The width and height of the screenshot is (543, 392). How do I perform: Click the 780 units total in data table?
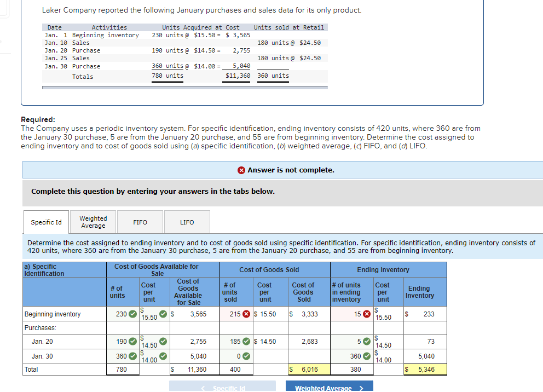[x=167, y=76]
